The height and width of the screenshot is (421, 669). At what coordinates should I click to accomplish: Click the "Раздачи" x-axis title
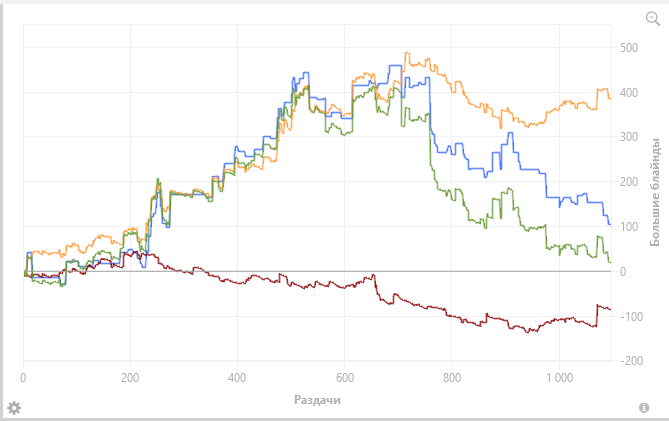pos(317,400)
